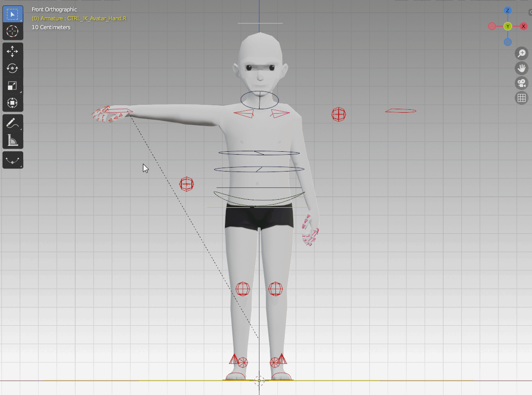
Task: Choose the Move tool
Action: 12,51
